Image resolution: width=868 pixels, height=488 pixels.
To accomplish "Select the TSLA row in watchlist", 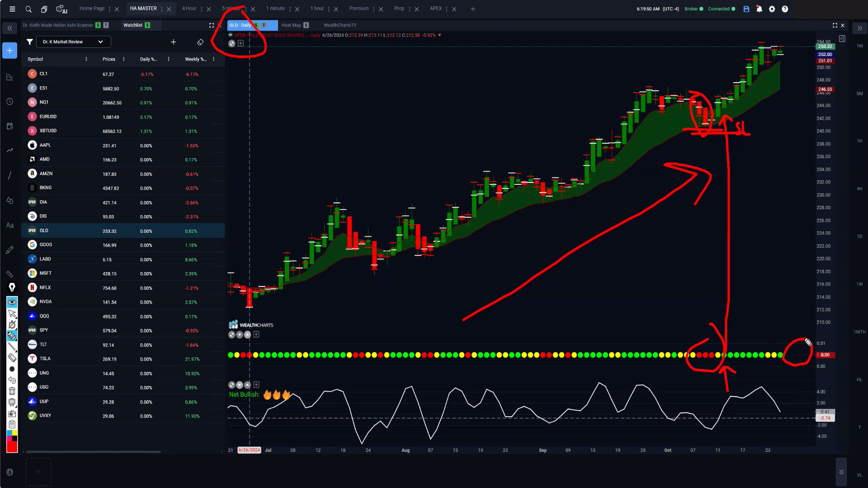I will [x=123, y=359].
